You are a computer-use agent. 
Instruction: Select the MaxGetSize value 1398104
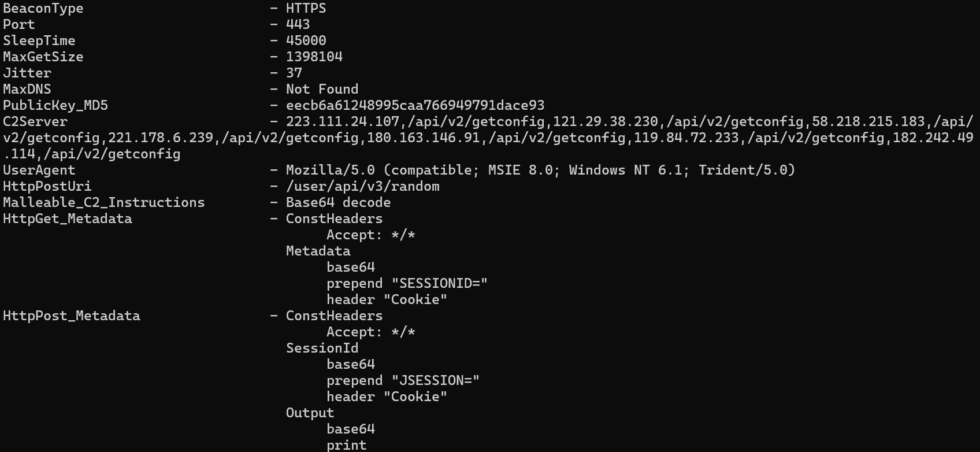tap(314, 57)
